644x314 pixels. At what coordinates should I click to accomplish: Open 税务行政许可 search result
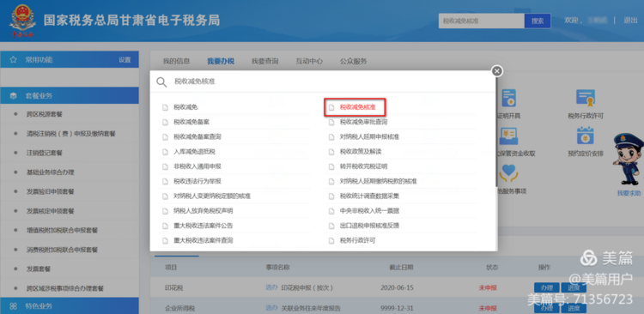357,240
